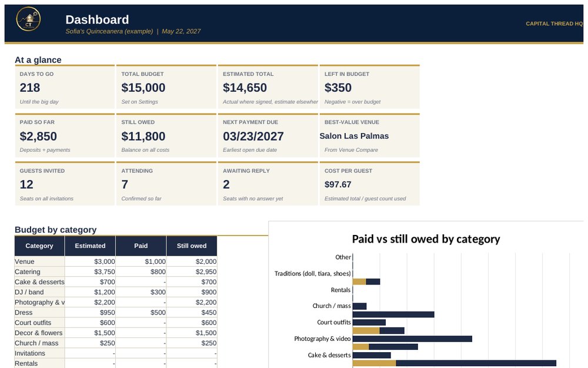Click the 'From Venue Compare' note
Screen dimensions: 588x368
click(x=351, y=150)
